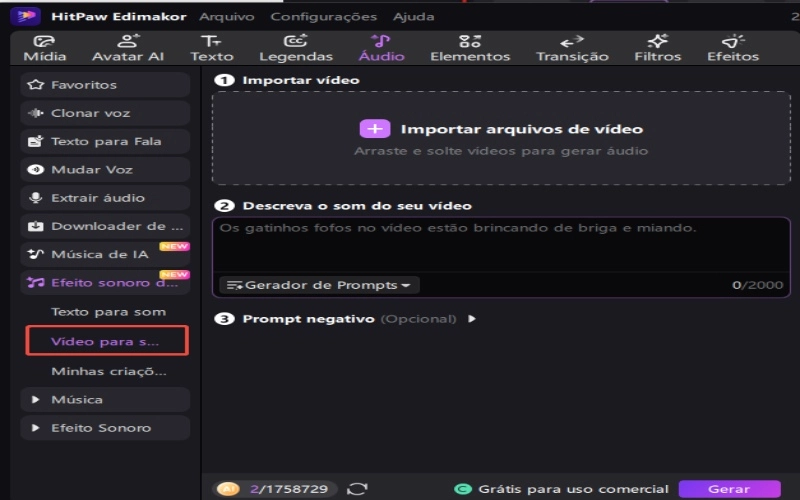Click the Música de IA icon
This screenshot has height=500, width=800.
[35, 254]
